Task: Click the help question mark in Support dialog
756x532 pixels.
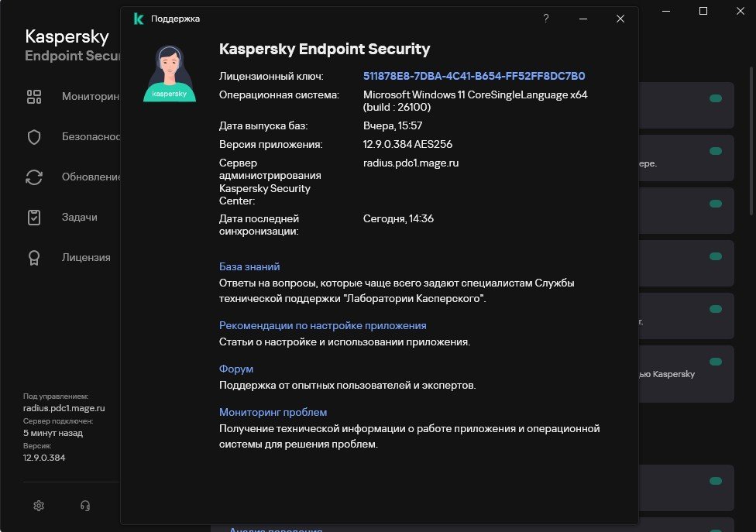Action: click(x=546, y=19)
